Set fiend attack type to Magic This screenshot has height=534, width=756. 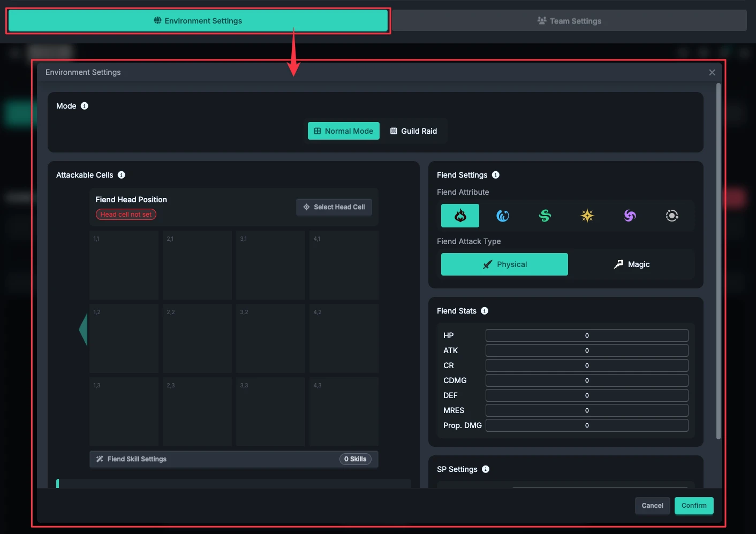[631, 264]
